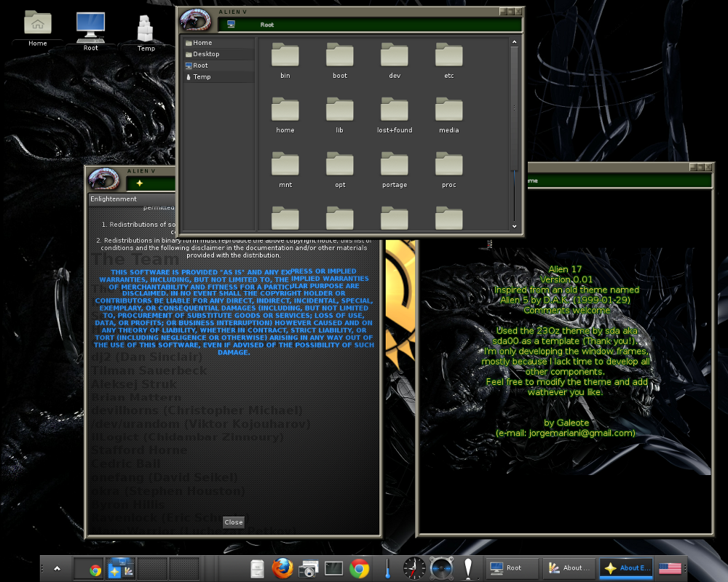Image resolution: width=728 pixels, height=582 pixels.
Task: Launch Google Chrome from the shelf
Action: click(x=360, y=568)
